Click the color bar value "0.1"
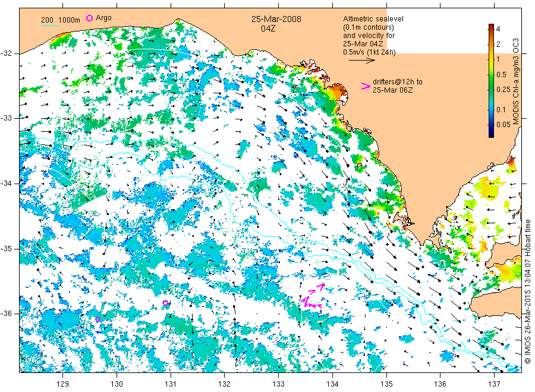535x392 pixels. pyautogui.click(x=501, y=110)
